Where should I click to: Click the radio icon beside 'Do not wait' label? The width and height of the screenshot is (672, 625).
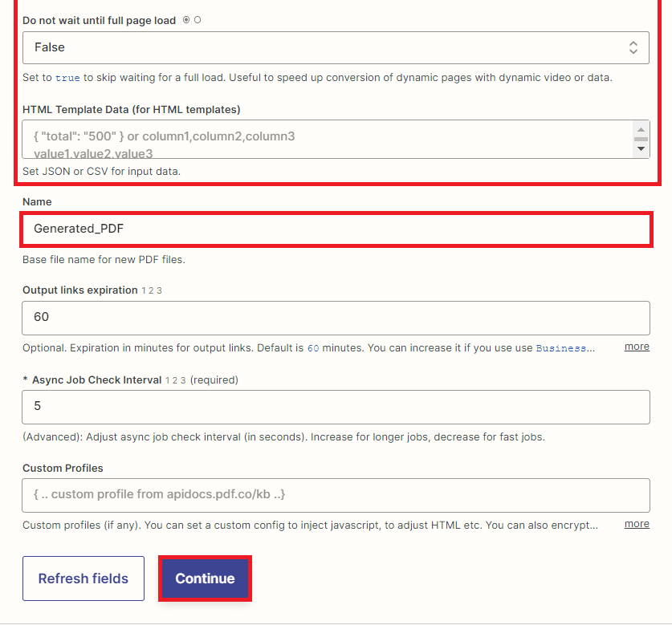click(x=186, y=20)
